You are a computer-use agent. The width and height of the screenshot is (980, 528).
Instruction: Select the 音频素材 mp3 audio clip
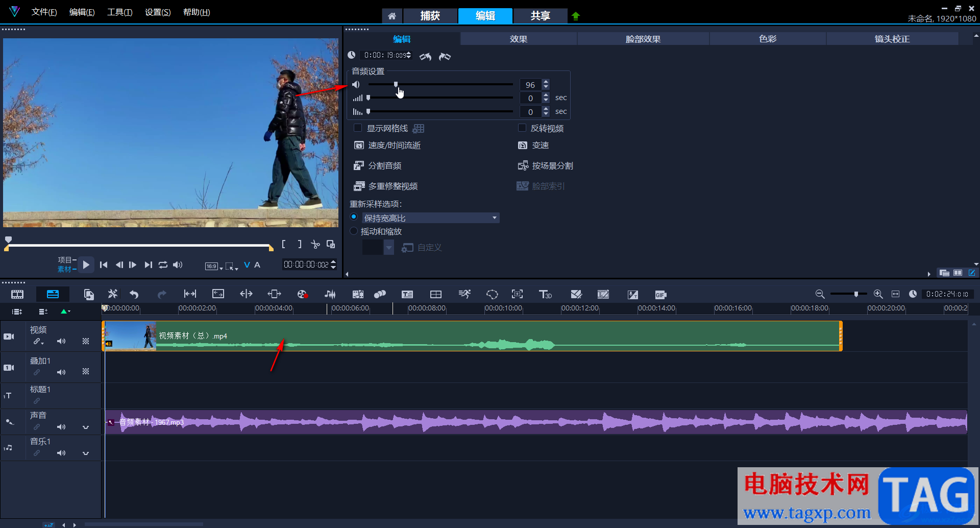[x=536, y=422]
